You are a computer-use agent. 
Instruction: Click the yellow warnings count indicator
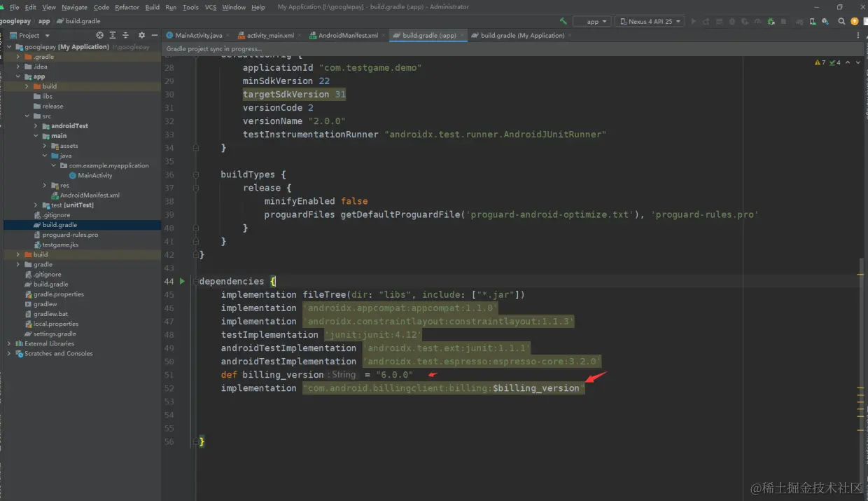[x=820, y=62]
